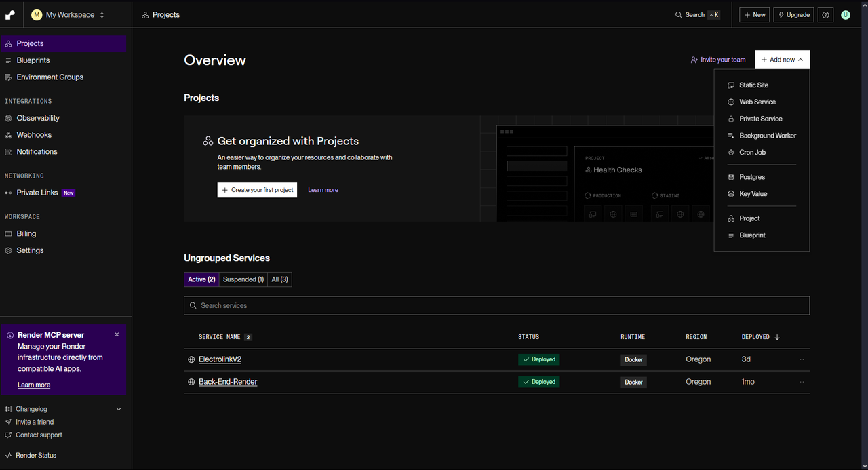Choose Postgres from Add new menu
The height and width of the screenshot is (470, 868).
pos(762,177)
